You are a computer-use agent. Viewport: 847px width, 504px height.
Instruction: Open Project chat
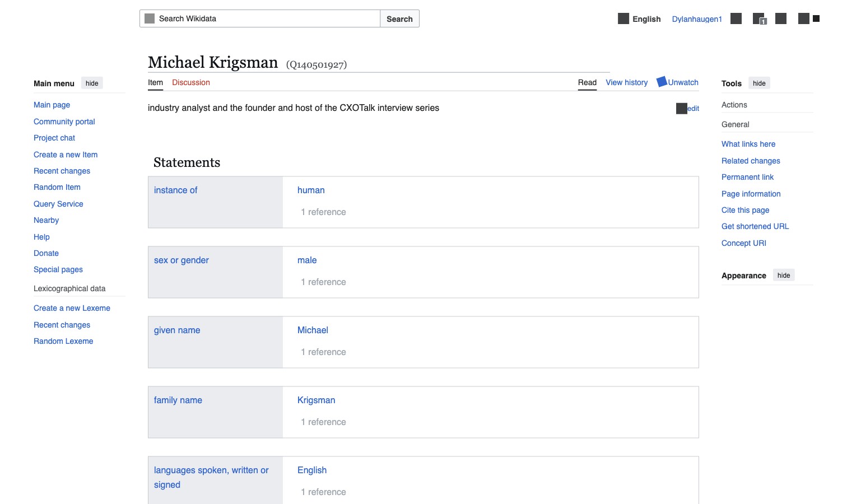coord(54,138)
